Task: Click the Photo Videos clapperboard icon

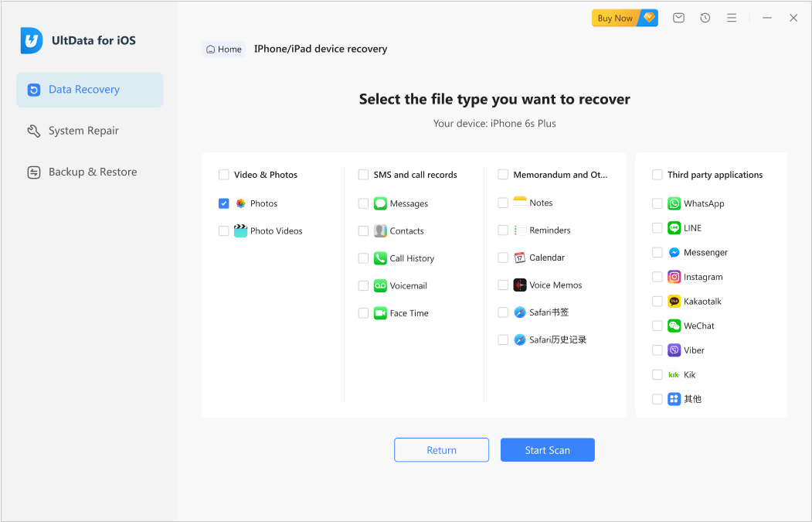Action: click(241, 230)
